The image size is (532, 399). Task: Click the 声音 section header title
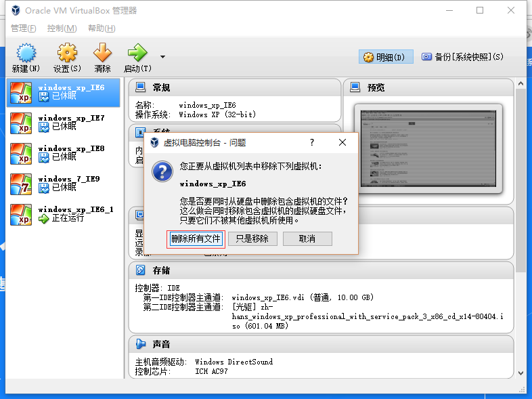coord(161,344)
